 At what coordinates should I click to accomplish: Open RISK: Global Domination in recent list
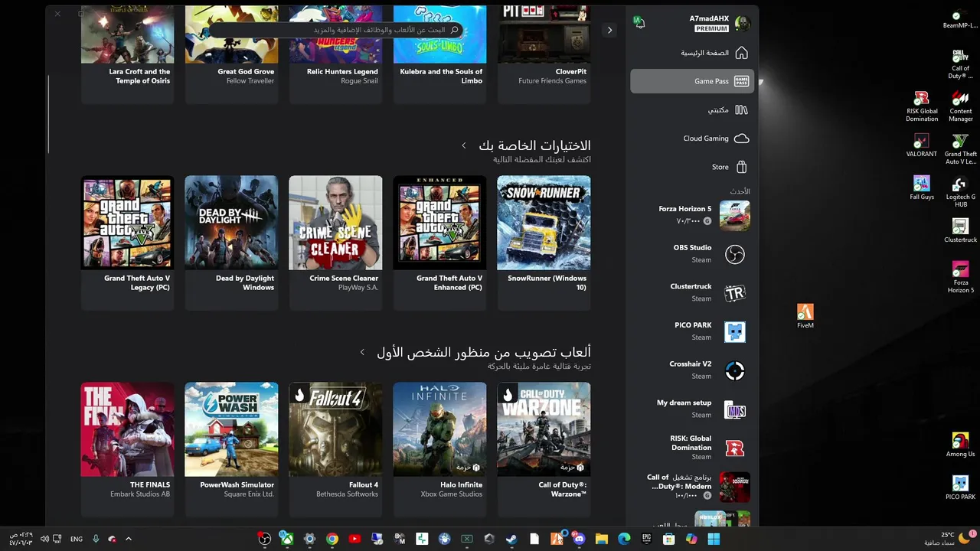pos(692,448)
